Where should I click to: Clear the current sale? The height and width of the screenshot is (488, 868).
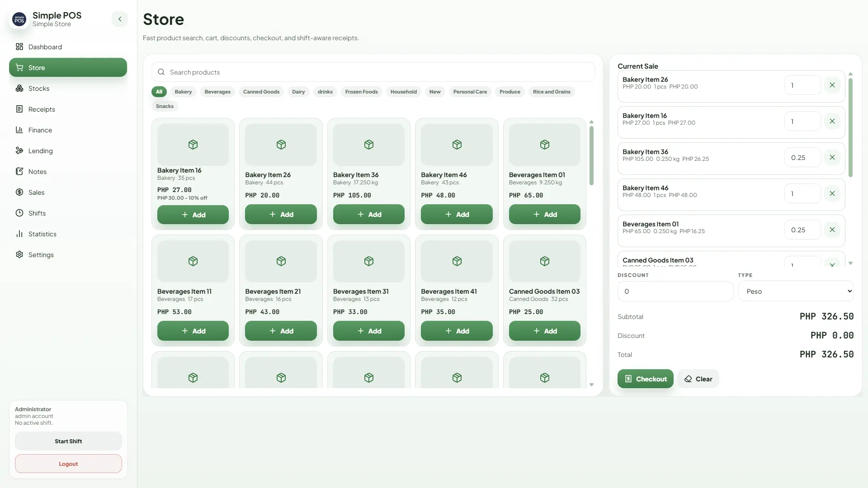698,379
